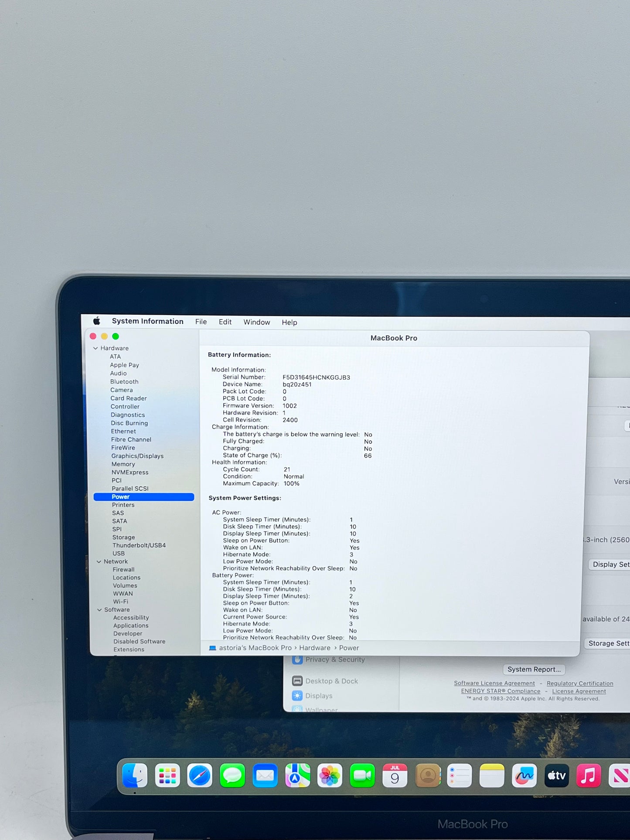Open the Software License Agreement link

click(494, 684)
